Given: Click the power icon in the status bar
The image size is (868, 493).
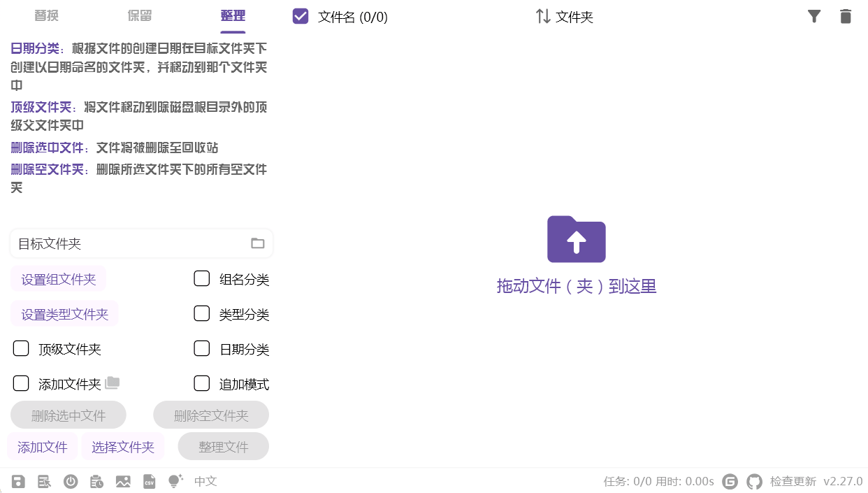Looking at the screenshot, I should 71,481.
